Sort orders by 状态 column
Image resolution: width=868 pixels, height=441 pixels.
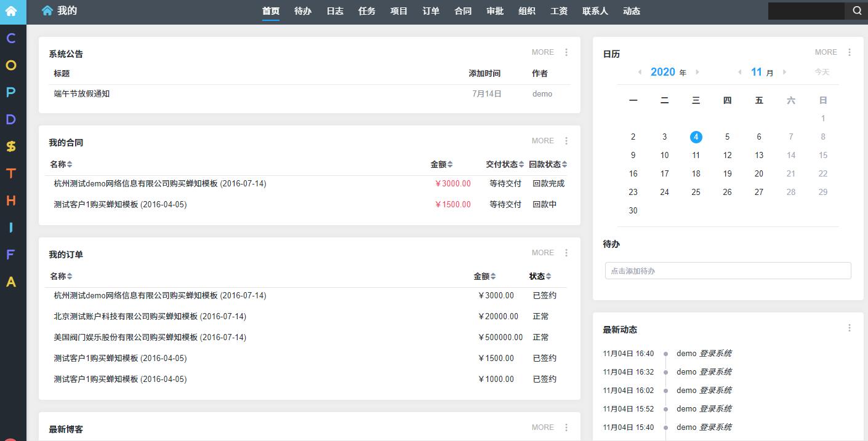click(x=540, y=276)
